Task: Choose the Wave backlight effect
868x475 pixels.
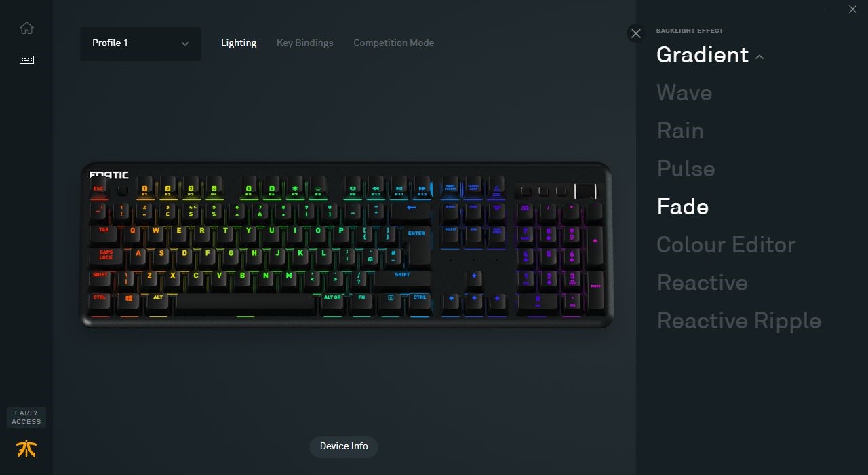Action: tap(684, 93)
